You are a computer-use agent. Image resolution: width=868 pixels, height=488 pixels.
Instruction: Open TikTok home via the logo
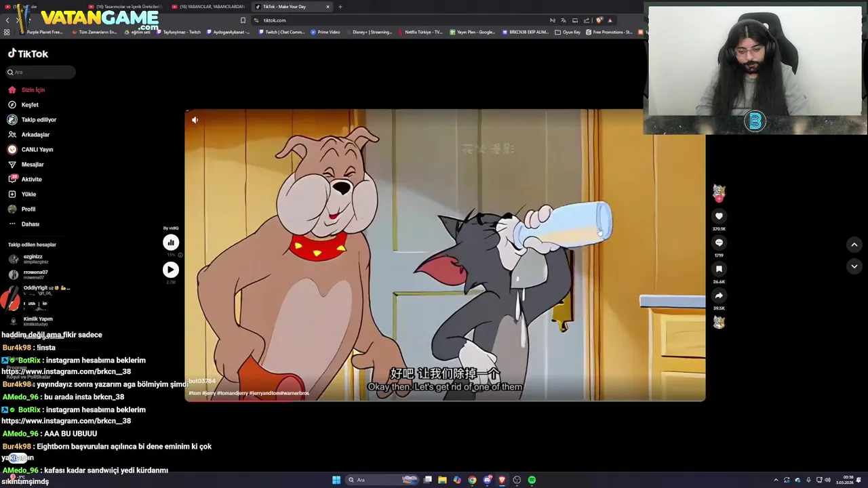28,54
